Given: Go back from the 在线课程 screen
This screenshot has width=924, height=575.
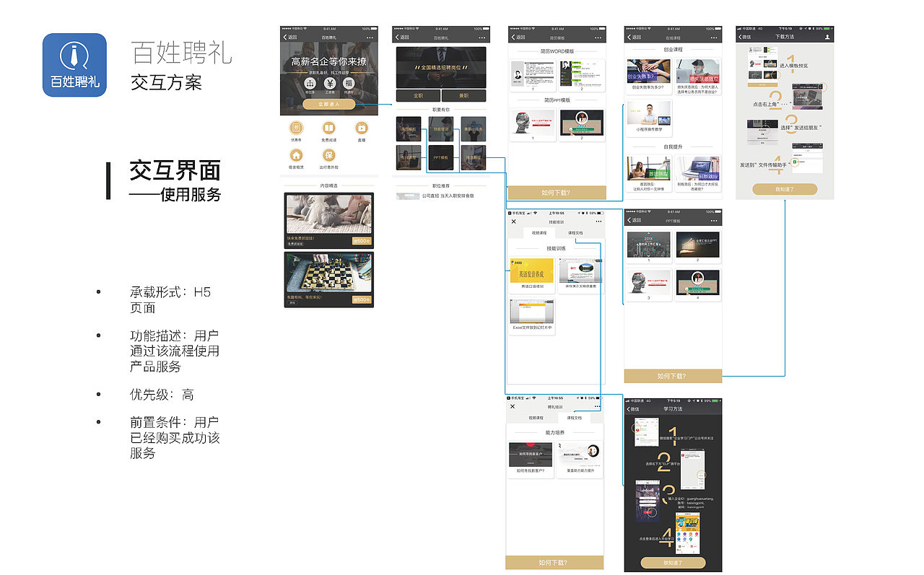Looking at the screenshot, I should (634, 37).
